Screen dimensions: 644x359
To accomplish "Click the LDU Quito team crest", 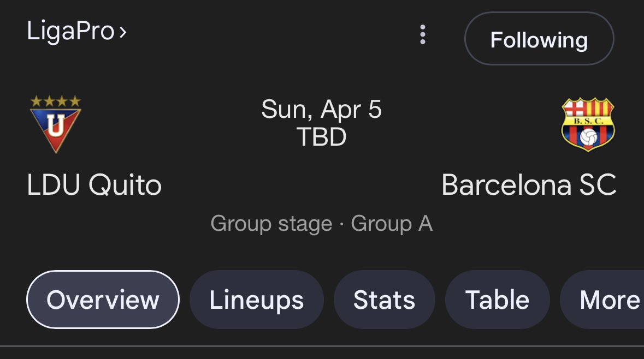I will pyautogui.click(x=55, y=128).
